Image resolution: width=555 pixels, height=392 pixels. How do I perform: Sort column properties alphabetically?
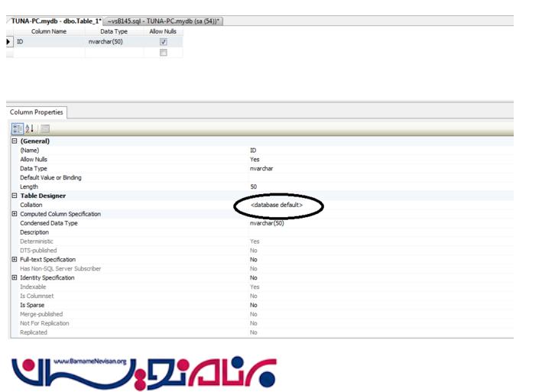30,129
